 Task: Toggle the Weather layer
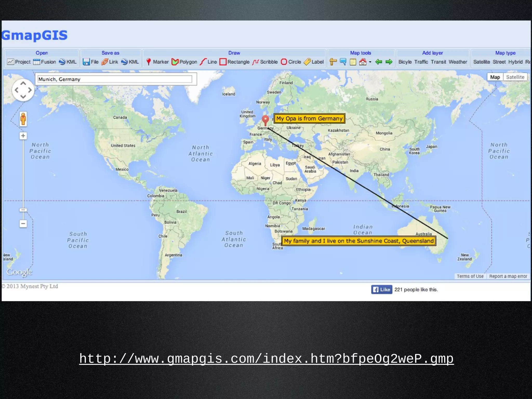[x=458, y=62]
